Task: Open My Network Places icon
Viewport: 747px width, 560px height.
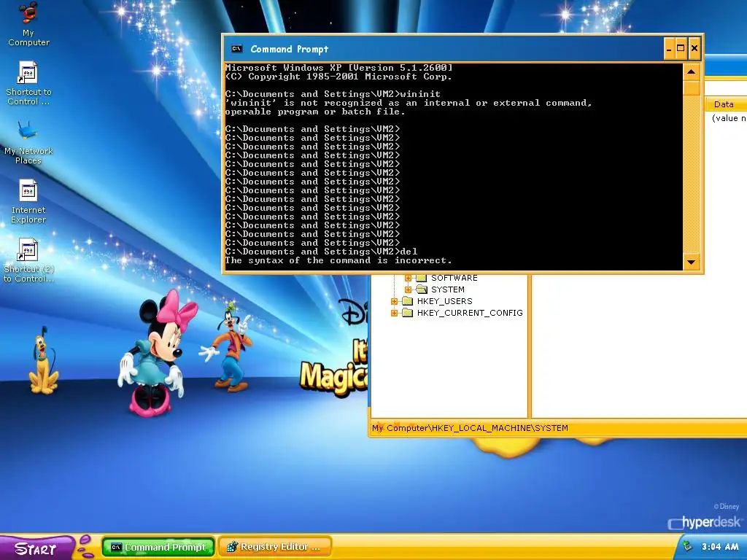Action: coord(28,142)
